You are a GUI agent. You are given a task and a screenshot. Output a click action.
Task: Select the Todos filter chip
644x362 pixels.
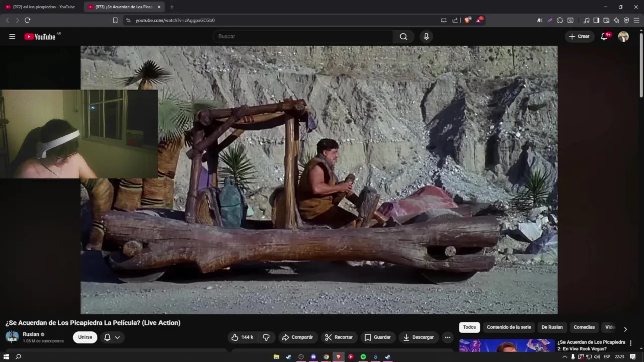(469, 327)
